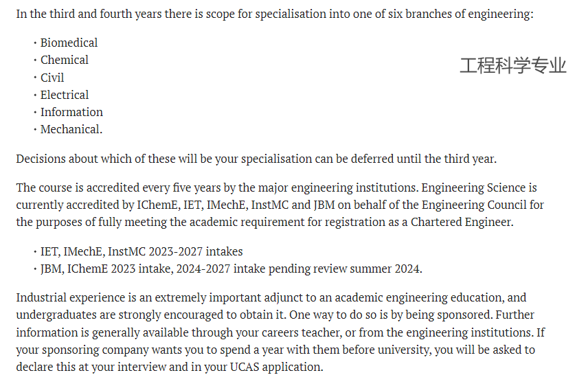Click the bullet before IET, IMechE, InstMC
Viewport: 588px width, 386px height.
(35, 252)
